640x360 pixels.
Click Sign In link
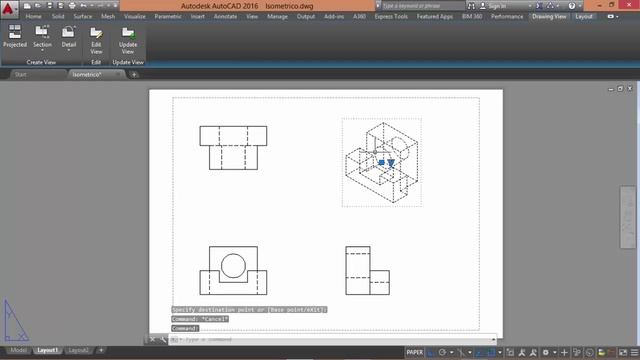coord(497,6)
